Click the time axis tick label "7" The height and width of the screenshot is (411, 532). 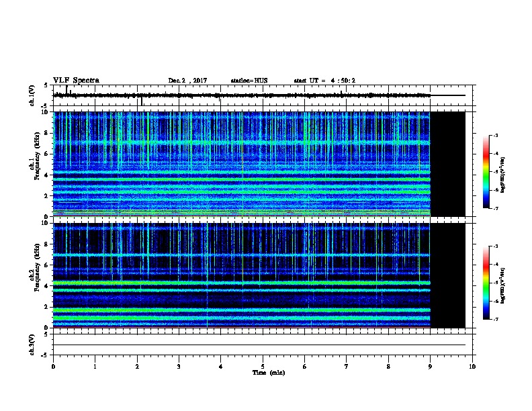coord(347,367)
